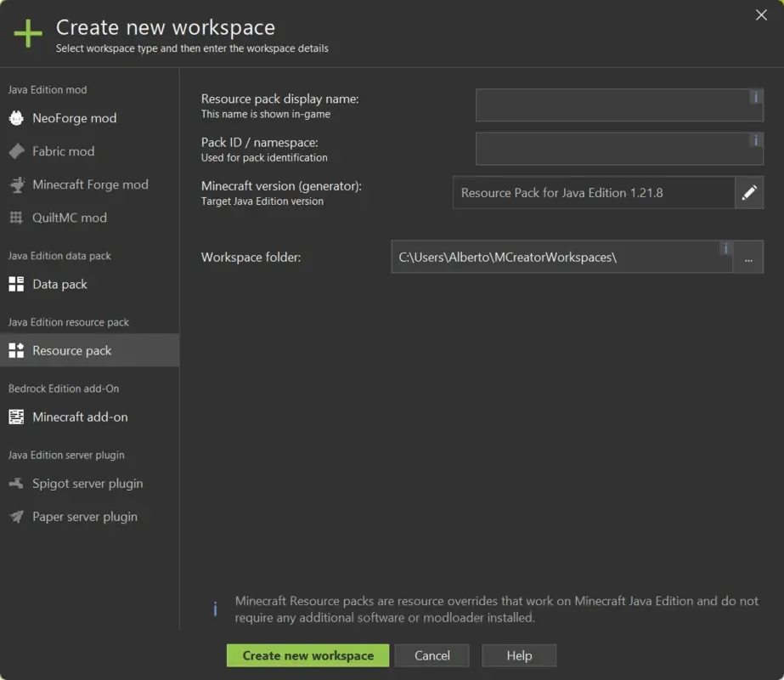Choose the Minecraft Forge mod option
This screenshot has height=680, width=784.
tap(89, 184)
